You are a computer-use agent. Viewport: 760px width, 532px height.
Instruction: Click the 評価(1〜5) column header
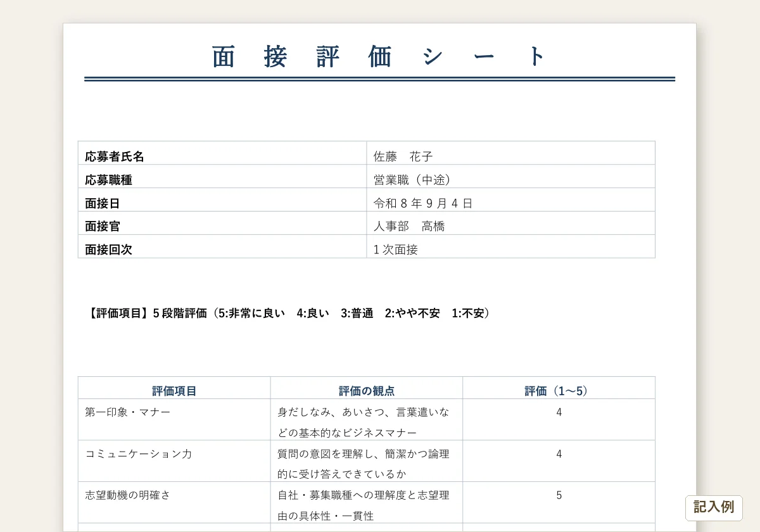tap(559, 388)
